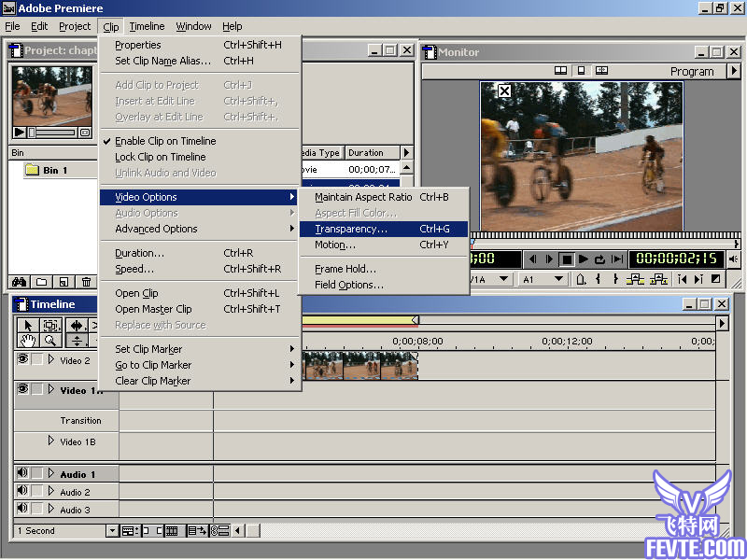Toggle eye visibility for Video 1A track

pos(22,388)
